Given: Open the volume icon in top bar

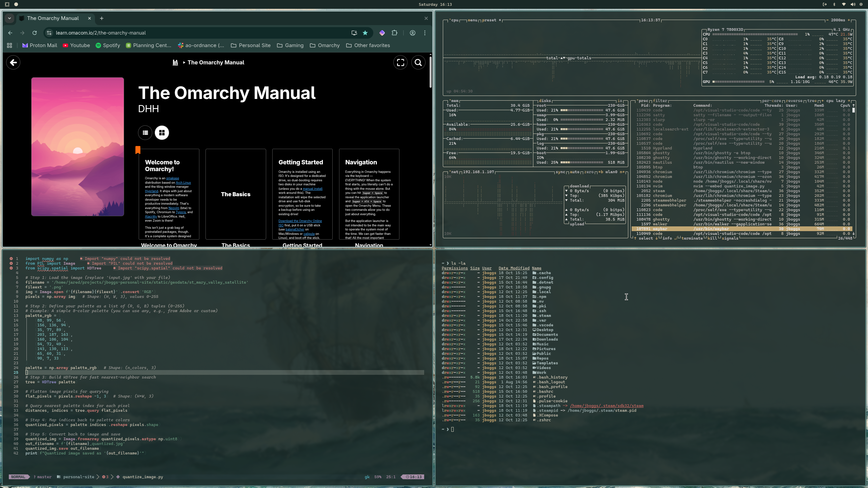Looking at the screenshot, I should tap(853, 4).
